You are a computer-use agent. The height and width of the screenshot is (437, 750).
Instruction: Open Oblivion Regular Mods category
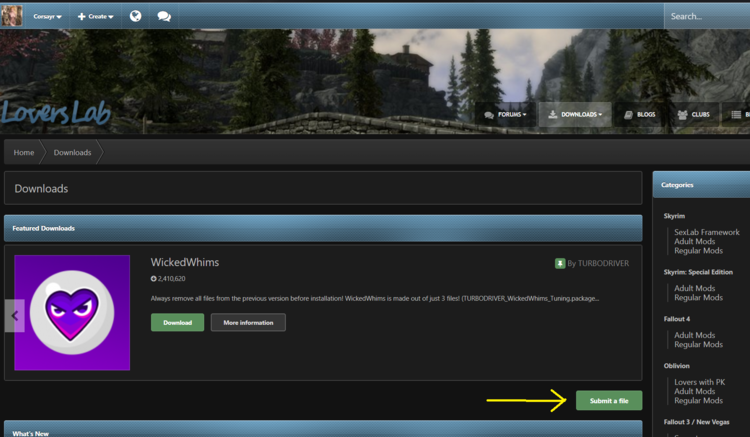(698, 401)
